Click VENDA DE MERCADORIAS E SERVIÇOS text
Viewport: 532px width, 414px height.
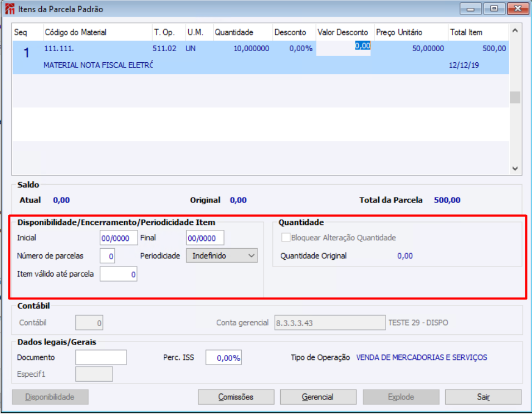click(422, 357)
